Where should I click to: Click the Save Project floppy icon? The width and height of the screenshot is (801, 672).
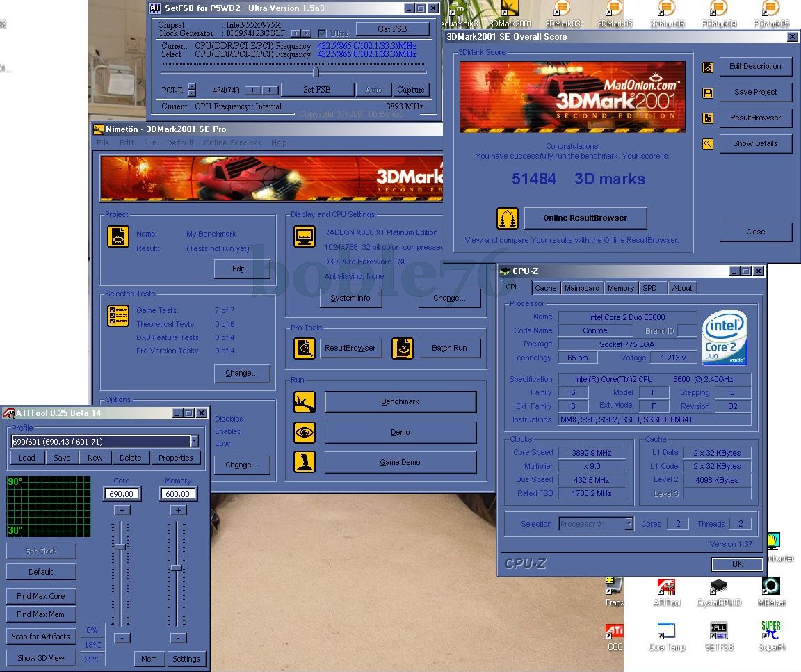[708, 93]
